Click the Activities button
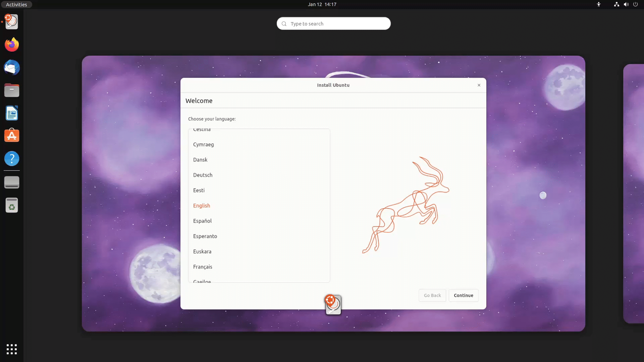 [16, 4]
